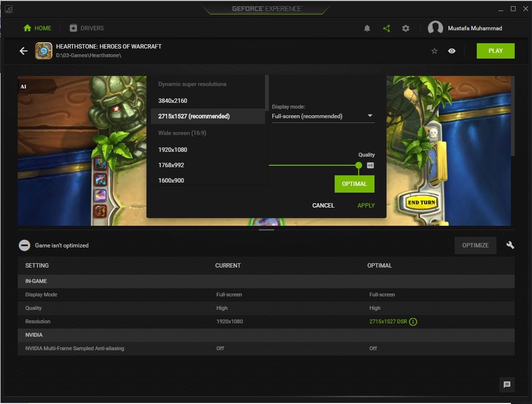Launch the game with the Play button
Screen dimensions: 532x404
coord(496,51)
